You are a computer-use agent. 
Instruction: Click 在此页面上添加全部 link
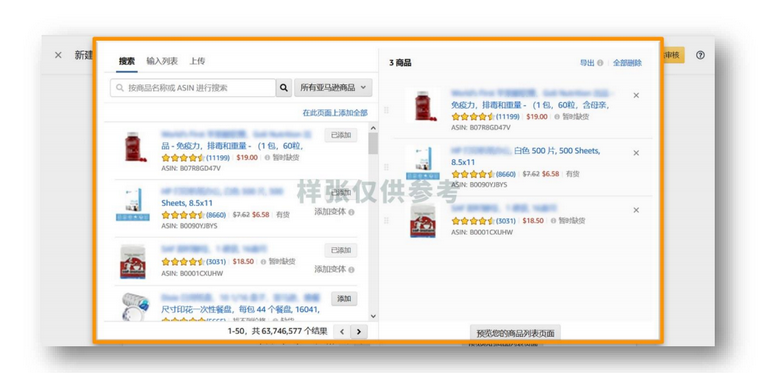(335, 113)
